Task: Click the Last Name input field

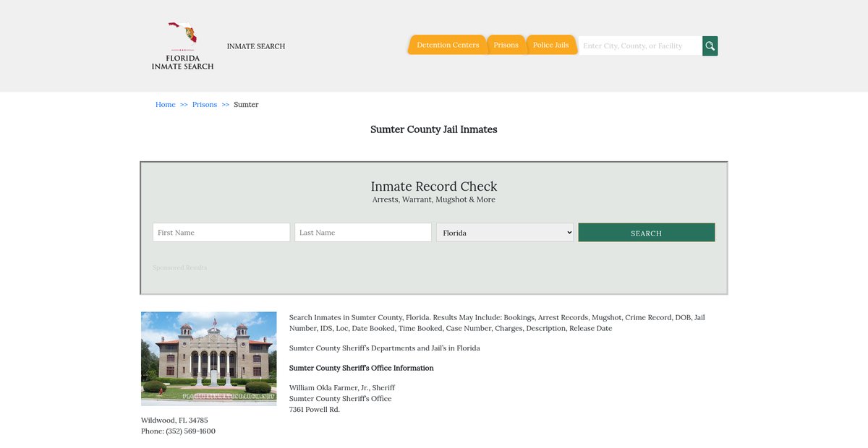Action: point(363,233)
